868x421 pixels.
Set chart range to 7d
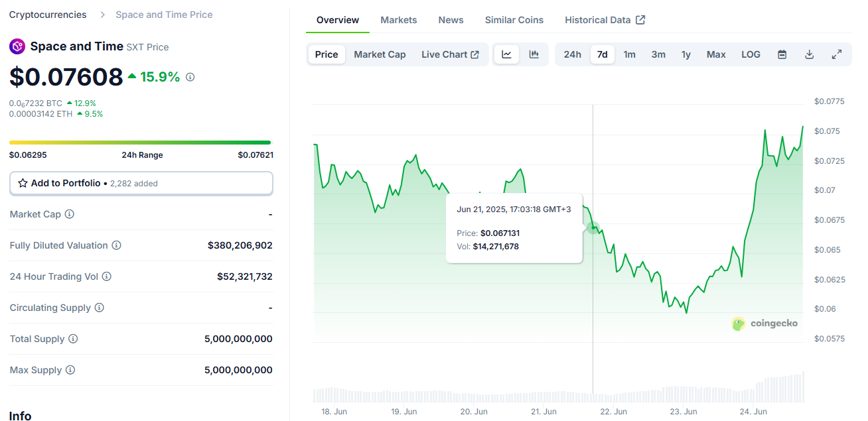click(603, 54)
